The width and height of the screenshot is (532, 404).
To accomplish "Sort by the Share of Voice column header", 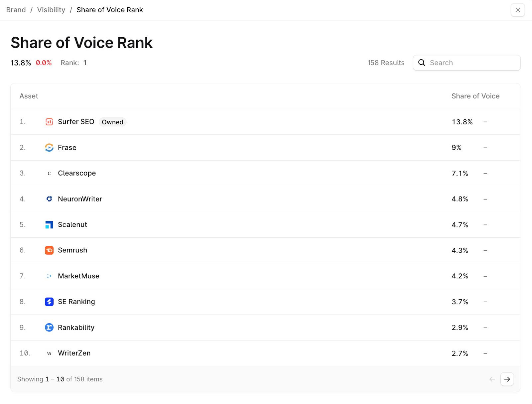I will pos(475,96).
